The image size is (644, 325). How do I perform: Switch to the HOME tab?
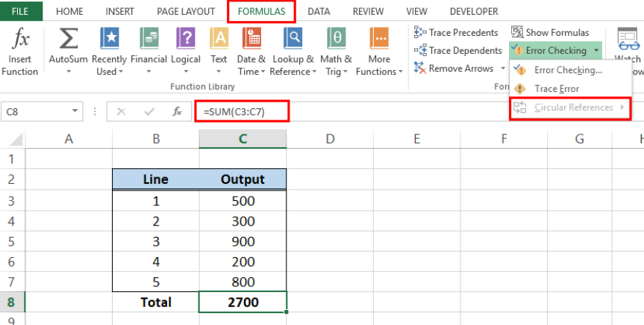pyautogui.click(x=70, y=11)
